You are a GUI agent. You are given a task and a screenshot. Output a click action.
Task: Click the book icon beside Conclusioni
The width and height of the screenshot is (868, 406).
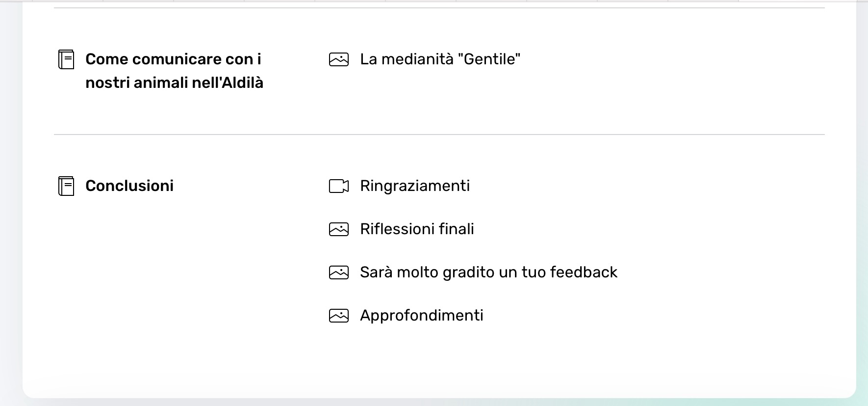(x=66, y=186)
